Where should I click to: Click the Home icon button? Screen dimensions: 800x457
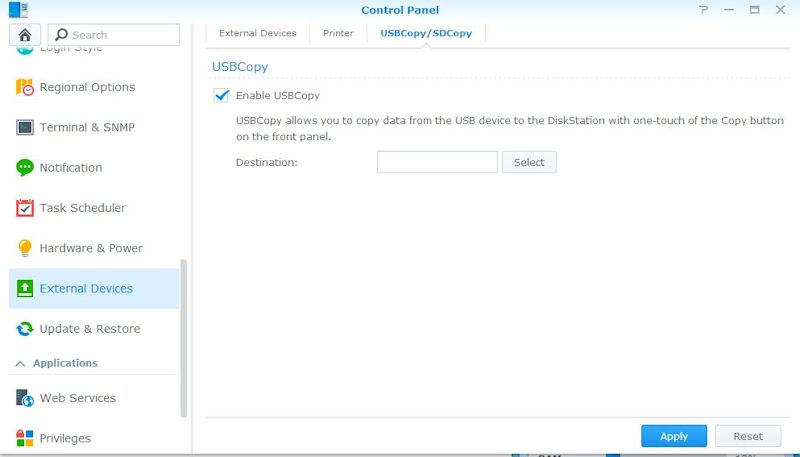tap(25, 35)
